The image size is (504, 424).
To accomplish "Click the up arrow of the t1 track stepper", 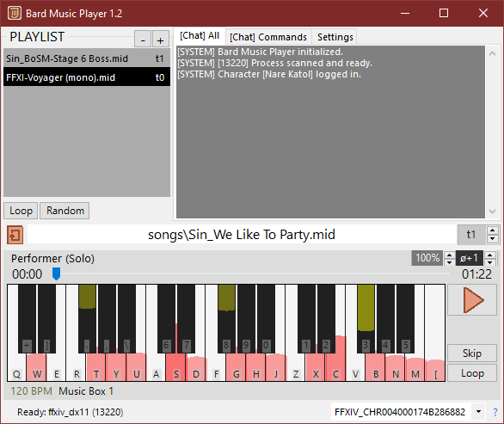I will coord(493,230).
